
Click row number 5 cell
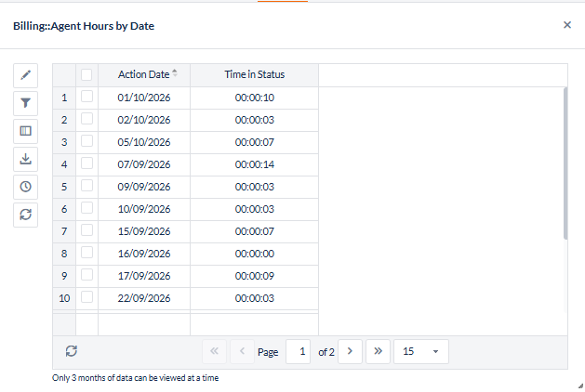tap(64, 187)
